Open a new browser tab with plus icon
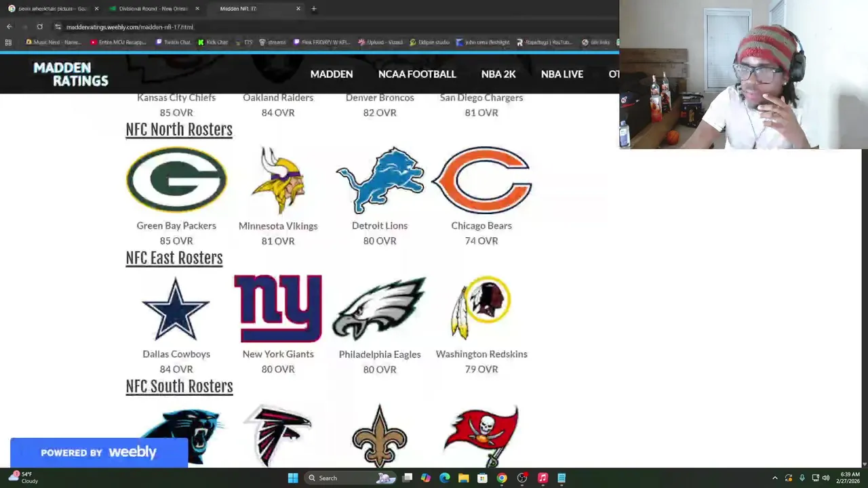The image size is (868, 488). (313, 9)
